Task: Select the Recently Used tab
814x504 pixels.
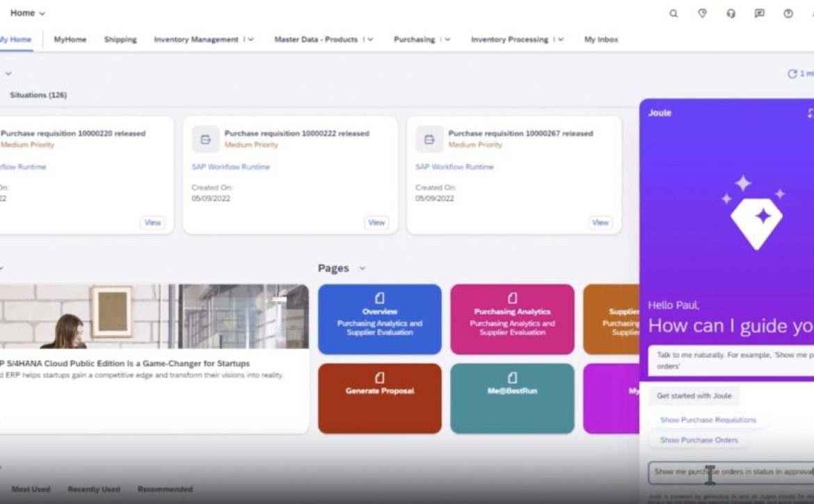Action: point(94,489)
